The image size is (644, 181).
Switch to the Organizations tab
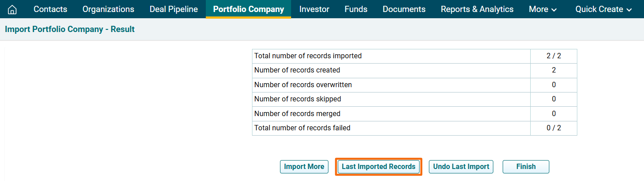108,9
